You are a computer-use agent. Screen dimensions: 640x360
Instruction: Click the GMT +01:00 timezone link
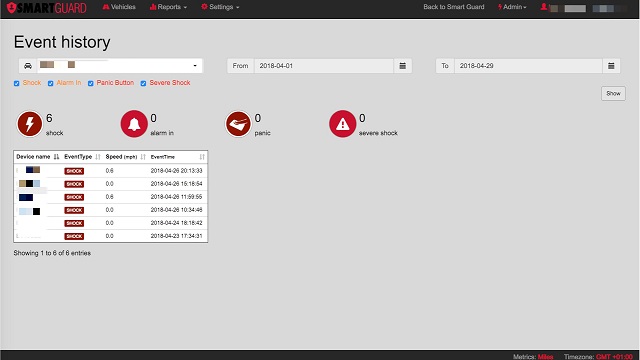pyautogui.click(x=614, y=357)
